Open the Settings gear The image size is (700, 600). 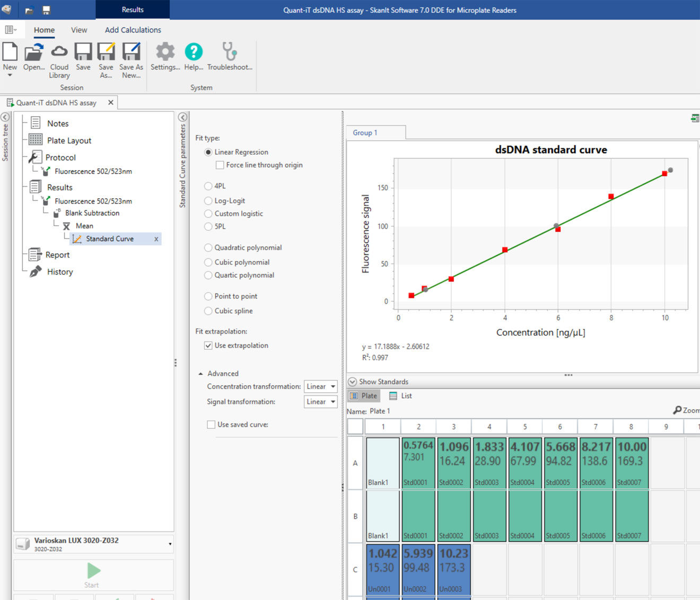coord(164,53)
